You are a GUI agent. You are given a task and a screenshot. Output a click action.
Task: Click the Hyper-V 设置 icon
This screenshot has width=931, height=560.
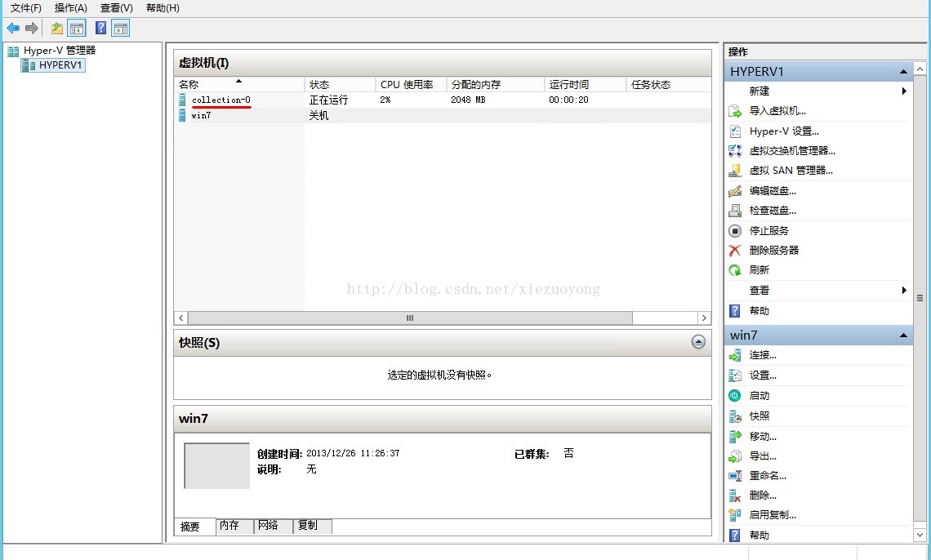coord(735,131)
